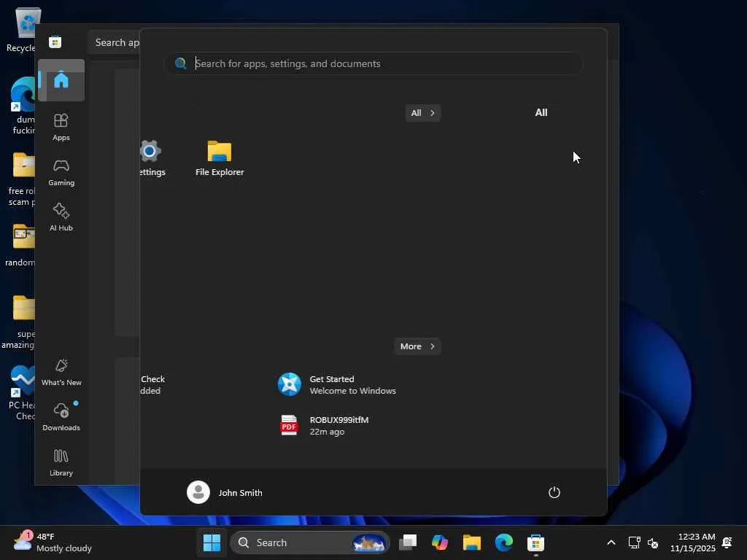Open Downloads in Microsoft Store sidebar

click(x=61, y=417)
